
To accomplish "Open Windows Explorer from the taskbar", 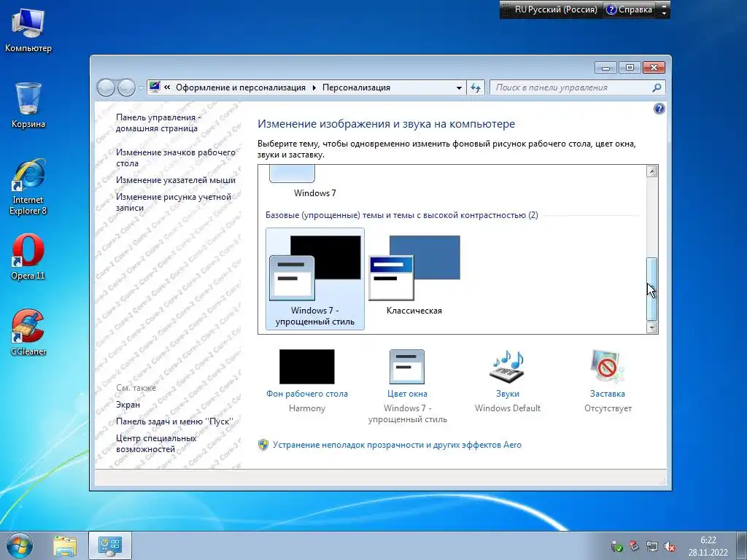I will click(x=65, y=546).
